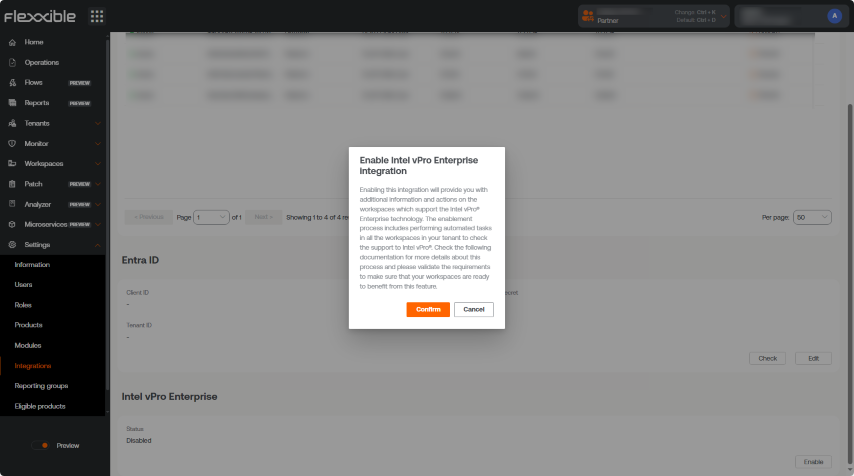Click the page vertical scrollbar
Image resolution: width=854 pixels, height=476 pixels.
(850, 283)
